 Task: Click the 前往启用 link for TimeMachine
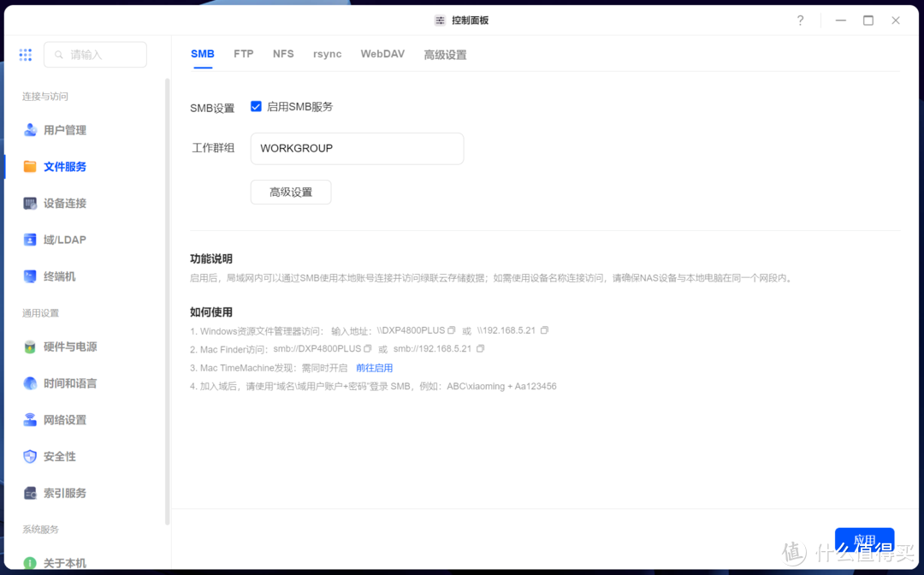(x=374, y=367)
